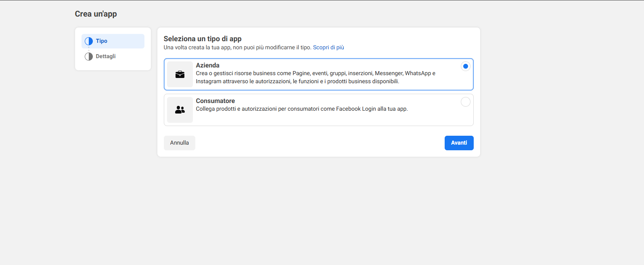The width and height of the screenshot is (644, 265).
Task: Select the Azienda radio button
Action: coord(465,66)
